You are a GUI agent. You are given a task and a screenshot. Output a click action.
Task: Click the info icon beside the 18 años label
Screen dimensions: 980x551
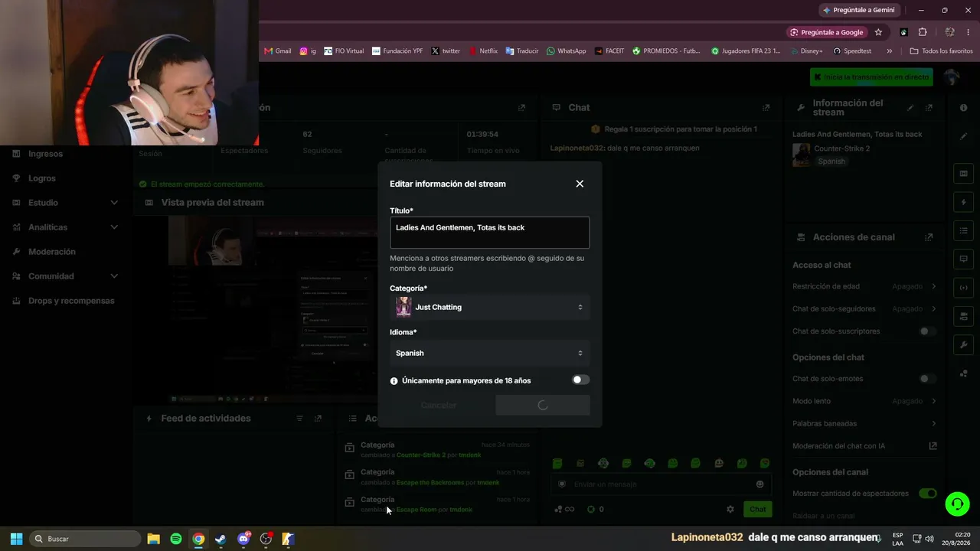(x=394, y=380)
